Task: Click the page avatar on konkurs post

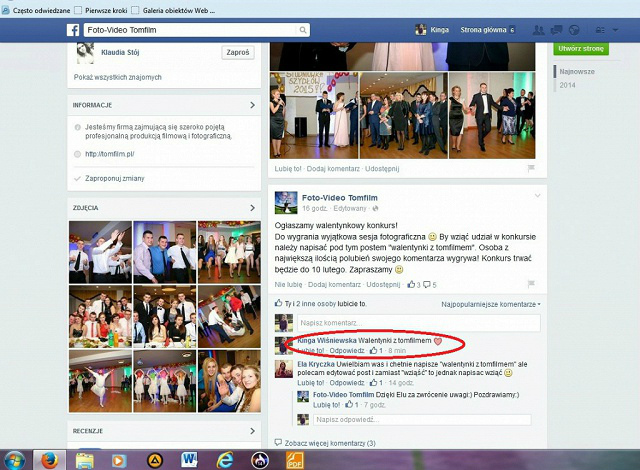Action: (x=286, y=202)
